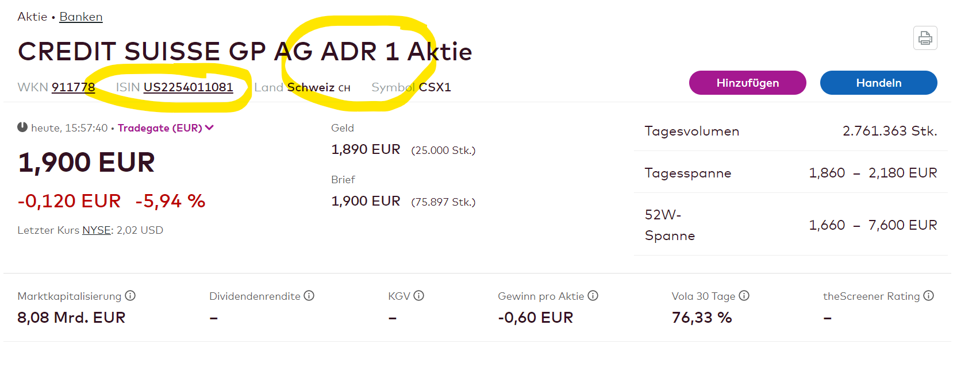The height and width of the screenshot is (371, 980).
Task: Open the Marktkapitalisierung info icon
Action: [130, 296]
